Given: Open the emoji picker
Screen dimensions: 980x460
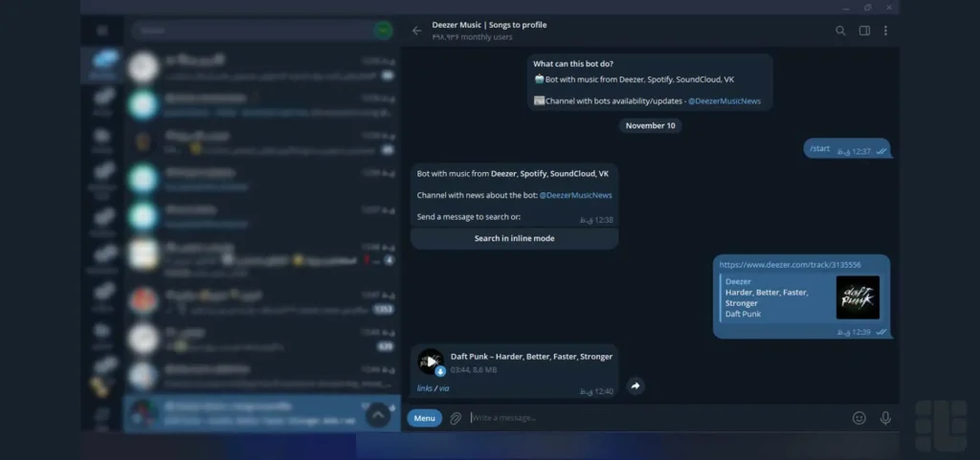Looking at the screenshot, I should 858,418.
